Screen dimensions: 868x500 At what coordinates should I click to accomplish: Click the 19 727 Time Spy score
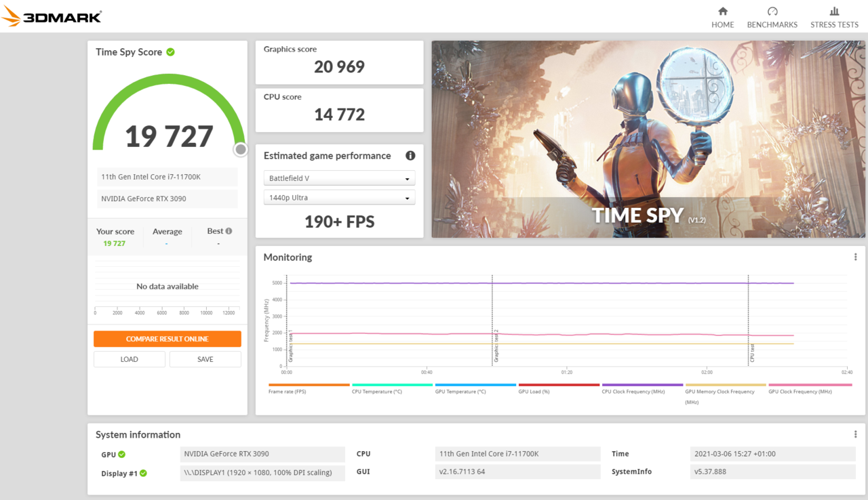click(x=169, y=136)
